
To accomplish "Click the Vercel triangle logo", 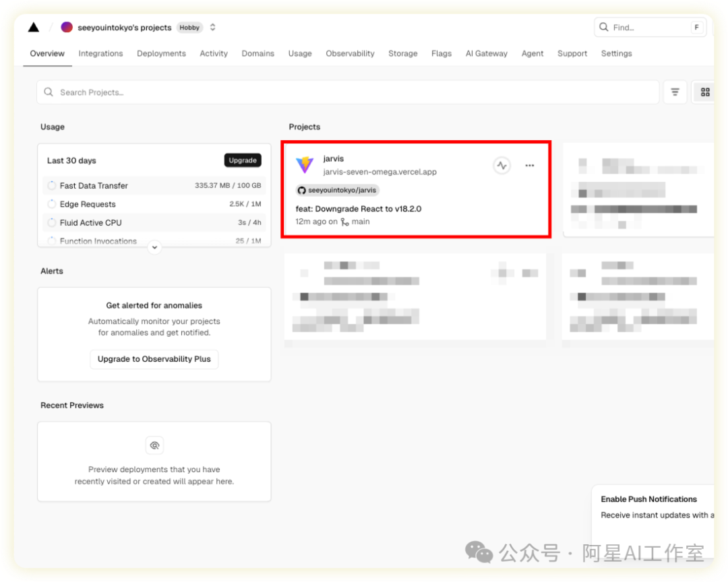I will pos(34,28).
